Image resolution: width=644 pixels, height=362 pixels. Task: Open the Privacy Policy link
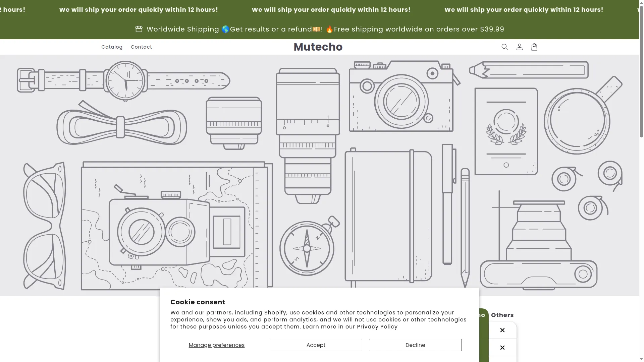point(377,327)
